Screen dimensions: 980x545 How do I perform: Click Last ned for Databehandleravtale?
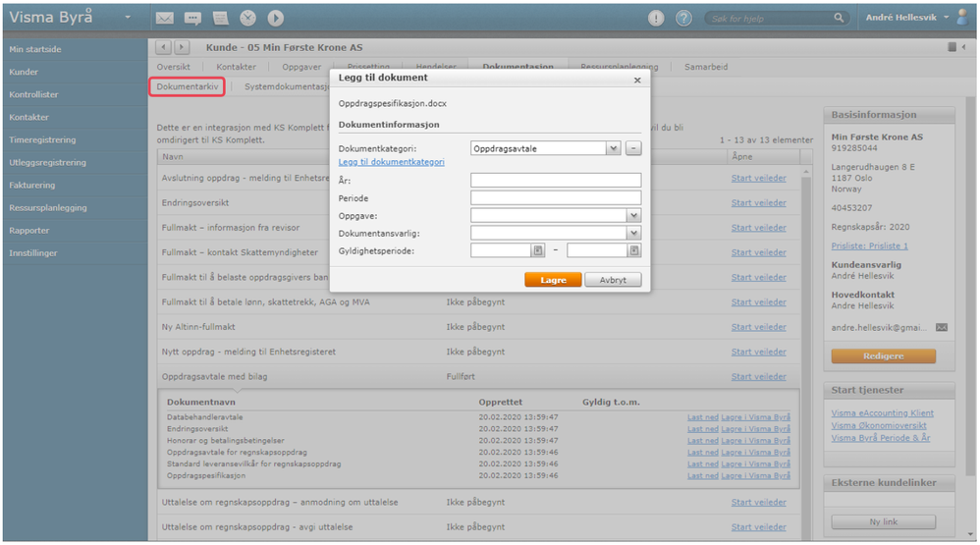pyautogui.click(x=702, y=417)
